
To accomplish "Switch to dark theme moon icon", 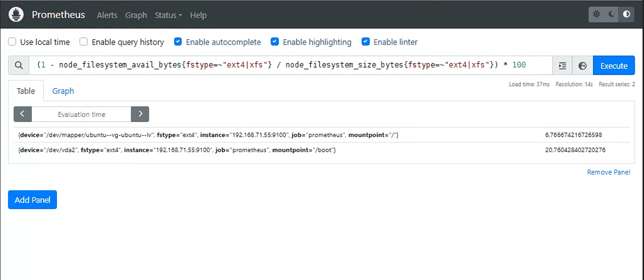I will pos(612,14).
